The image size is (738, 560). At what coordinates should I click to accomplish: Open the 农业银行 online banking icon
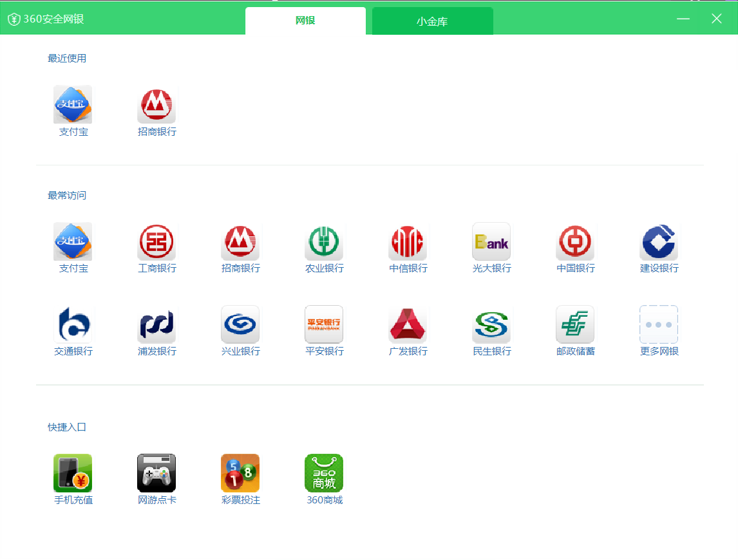click(x=325, y=241)
